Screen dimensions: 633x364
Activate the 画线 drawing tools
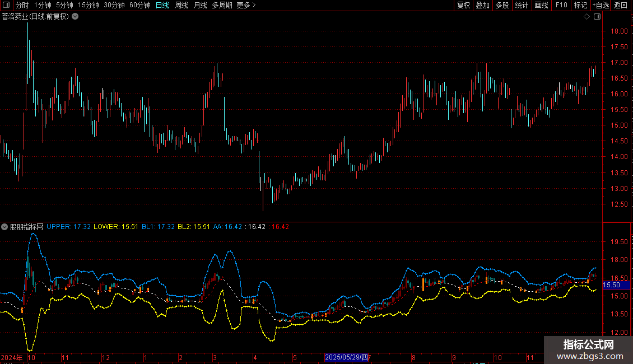[541, 5]
